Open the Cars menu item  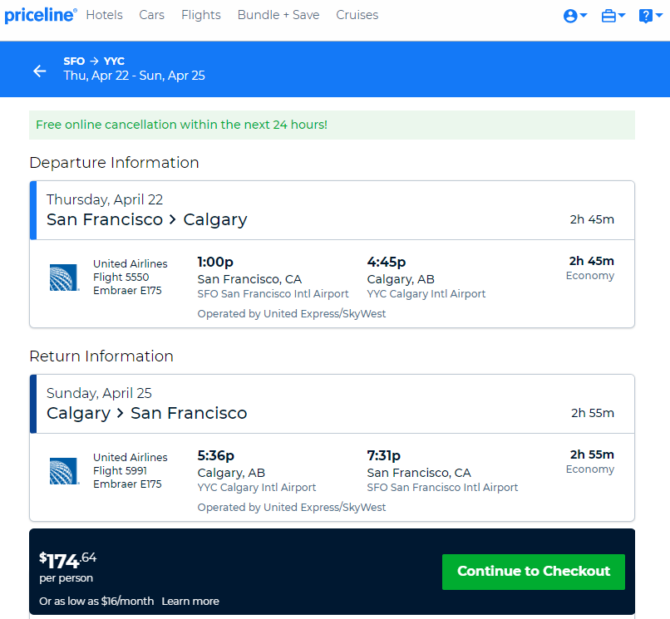point(151,15)
